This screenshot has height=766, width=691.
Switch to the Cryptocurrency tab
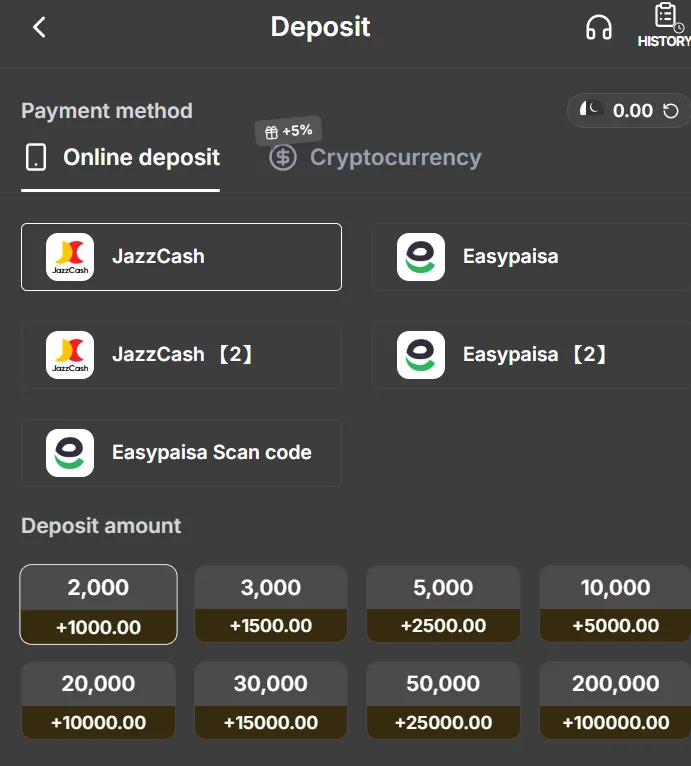tap(375, 157)
